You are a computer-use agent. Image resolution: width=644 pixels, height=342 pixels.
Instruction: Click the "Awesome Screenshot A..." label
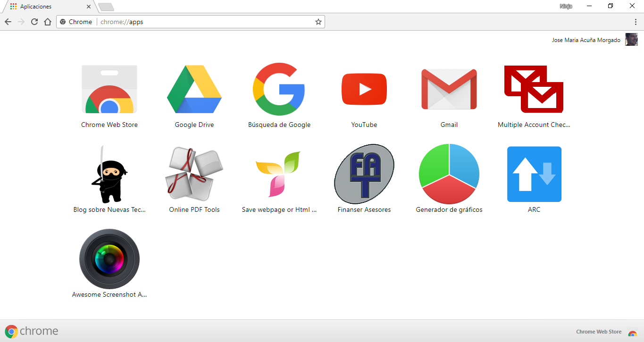click(109, 294)
